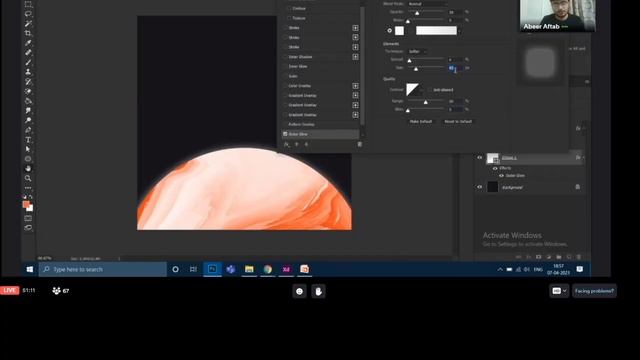
Task: Click the Size value input field
Action: [x=455, y=68]
